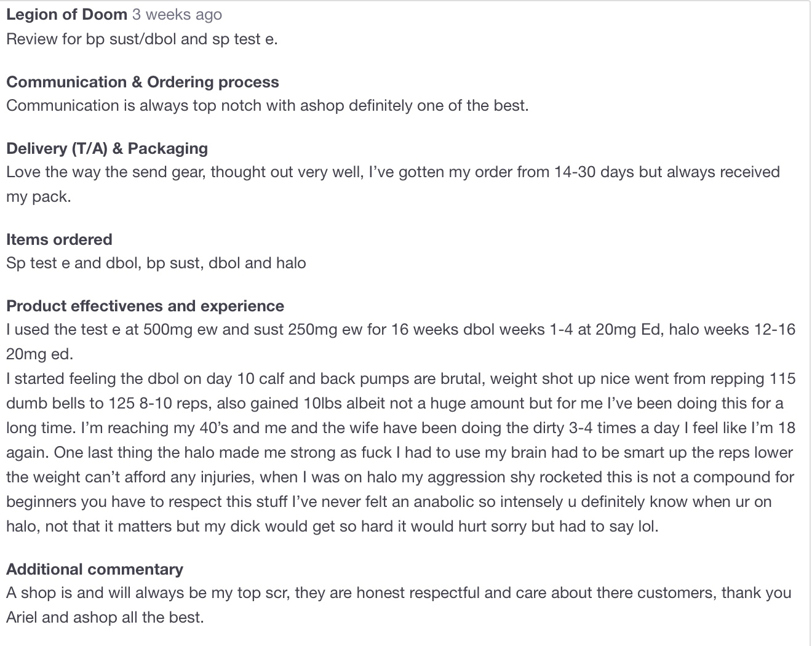Image resolution: width=812 pixels, height=646 pixels.
Task: Click the "I started feeling the dbol" line
Action: pyautogui.click(x=400, y=378)
